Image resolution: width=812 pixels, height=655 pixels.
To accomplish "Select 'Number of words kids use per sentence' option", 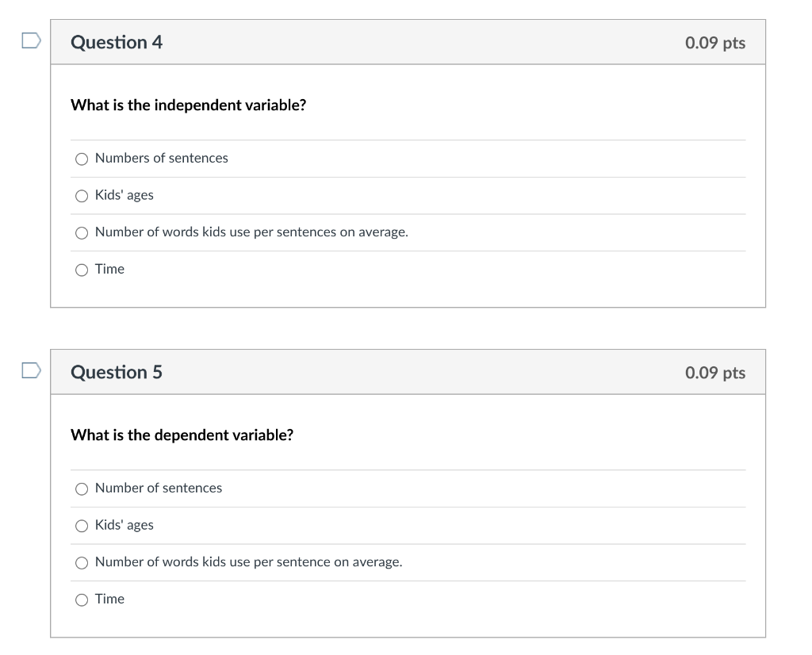I will (x=82, y=562).
